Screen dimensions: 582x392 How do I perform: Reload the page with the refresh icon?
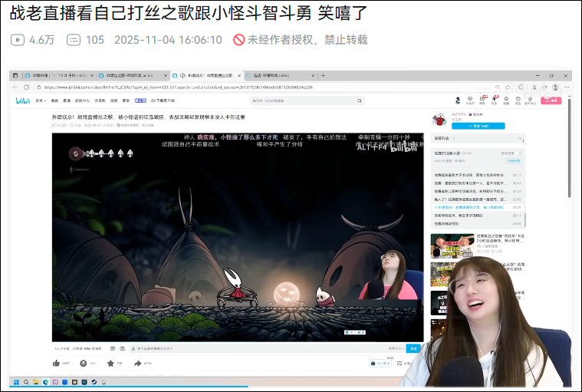tap(26, 87)
